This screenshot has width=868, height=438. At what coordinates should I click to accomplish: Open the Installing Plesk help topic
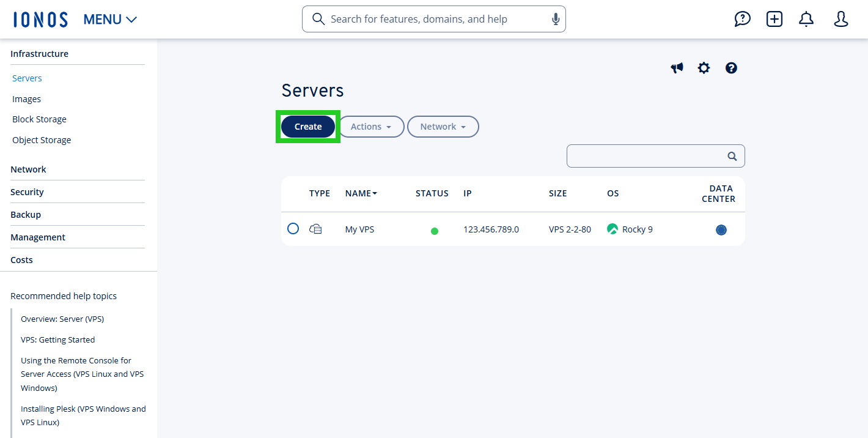click(83, 415)
